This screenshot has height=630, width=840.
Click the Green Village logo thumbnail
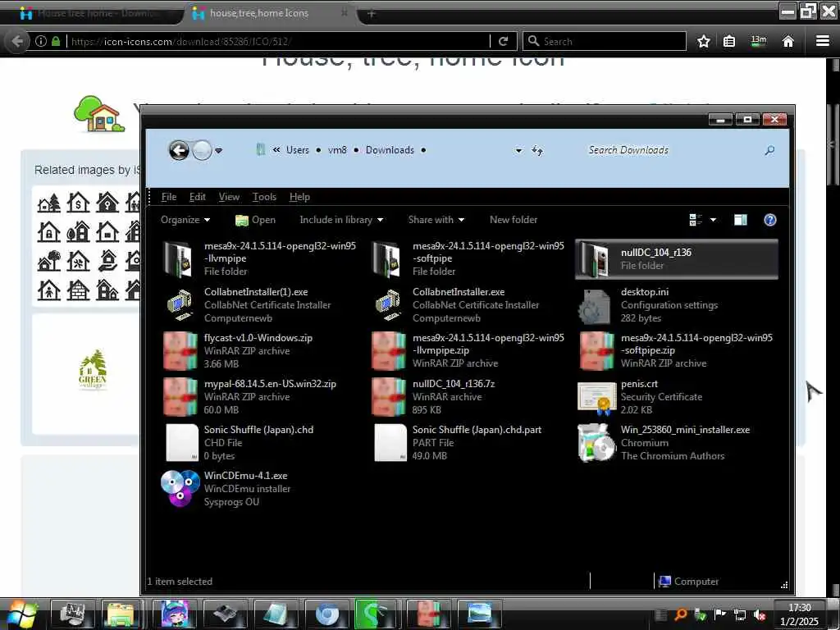point(92,370)
